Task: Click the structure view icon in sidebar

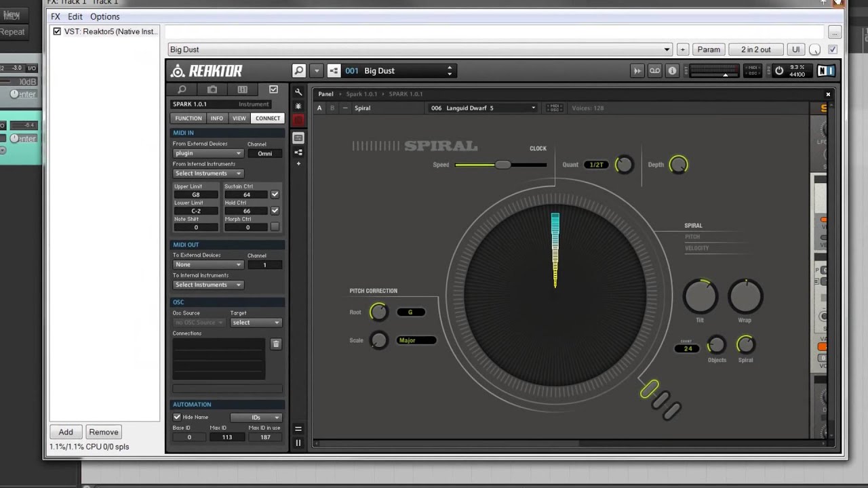Action: point(298,152)
